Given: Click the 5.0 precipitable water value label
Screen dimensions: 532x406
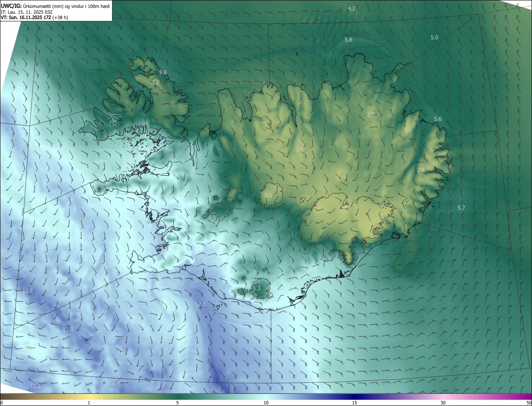Looking at the screenshot, I should click(x=434, y=38).
